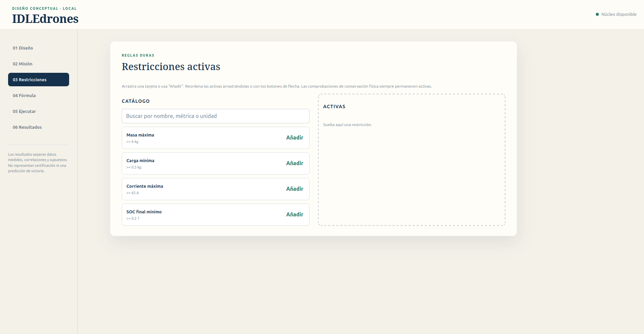Add the Carga mínima restriction
Screen dimensions: 644x334
295,163
